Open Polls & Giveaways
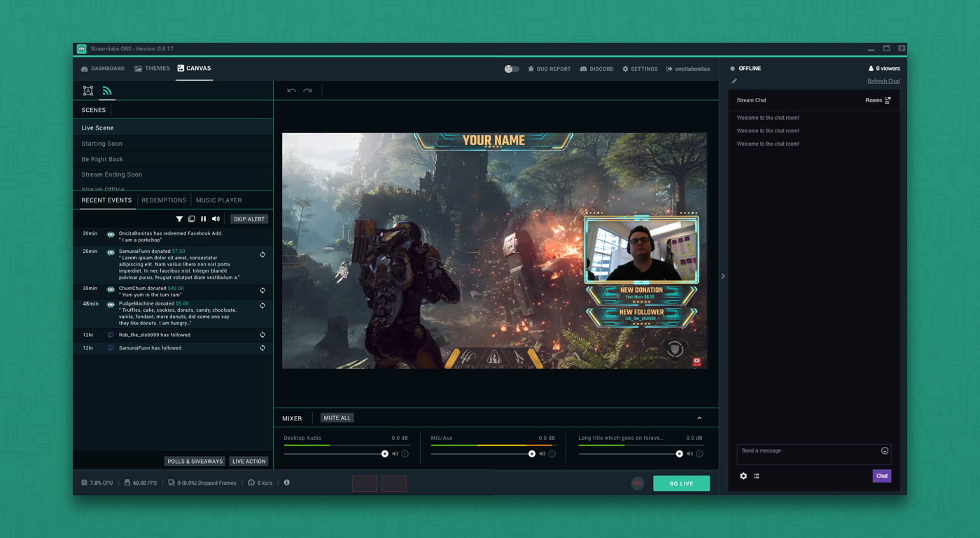Image resolution: width=980 pixels, height=538 pixels. tap(195, 462)
